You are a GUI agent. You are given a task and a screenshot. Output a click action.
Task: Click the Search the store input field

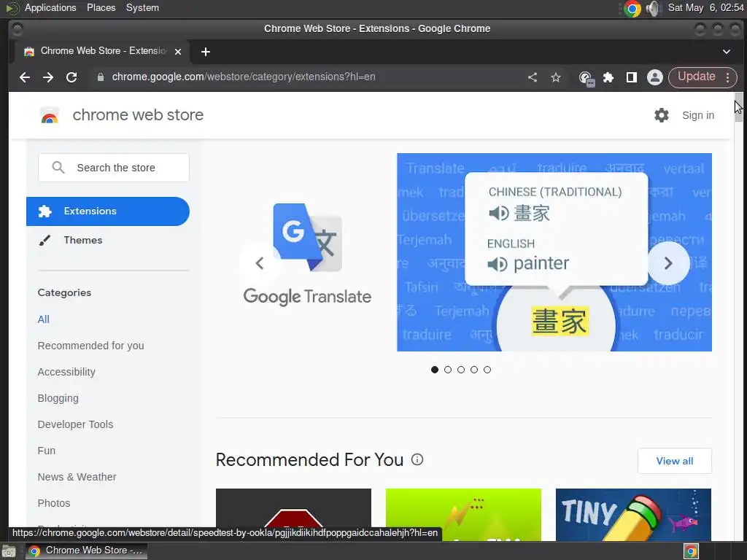point(113,168)
